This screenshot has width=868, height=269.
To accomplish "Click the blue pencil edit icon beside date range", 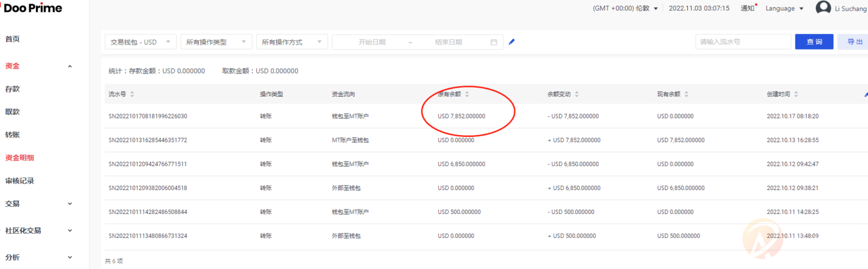I will pyautogui.click(x=511, y=42).
